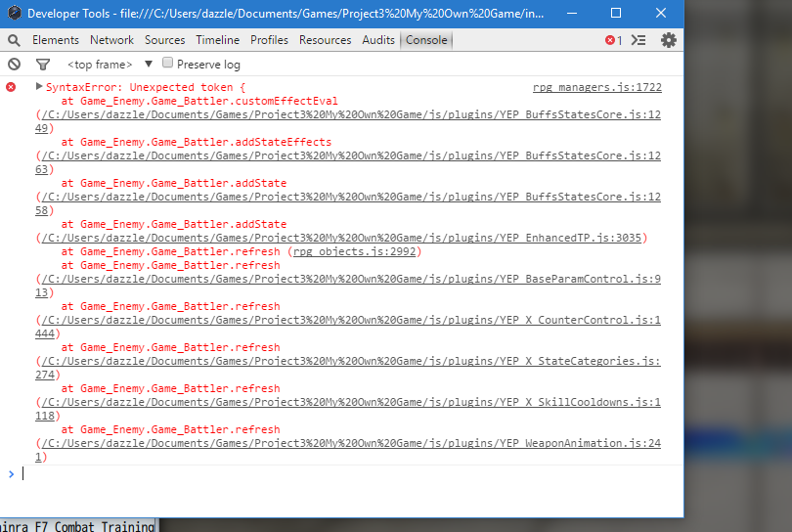Toggle the console drawer icon
Screen dimensions: 792x532
638,40
